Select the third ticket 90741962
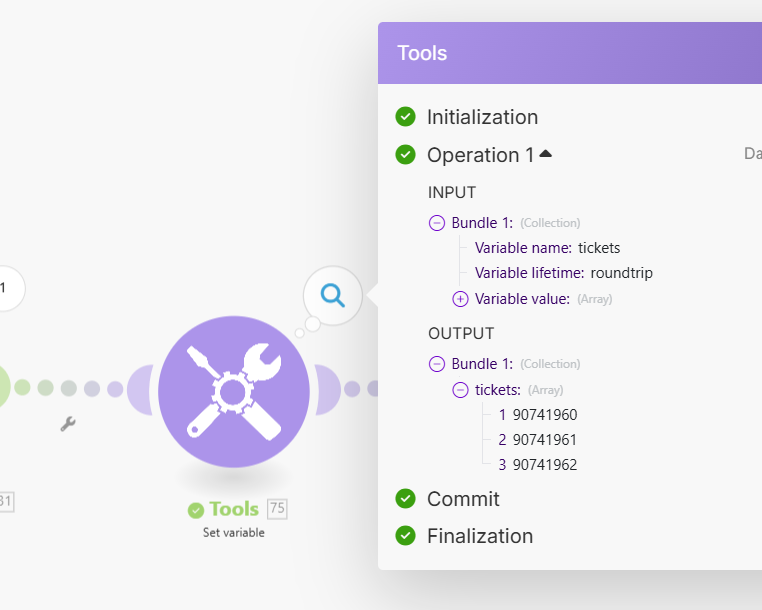 (545, 465)
